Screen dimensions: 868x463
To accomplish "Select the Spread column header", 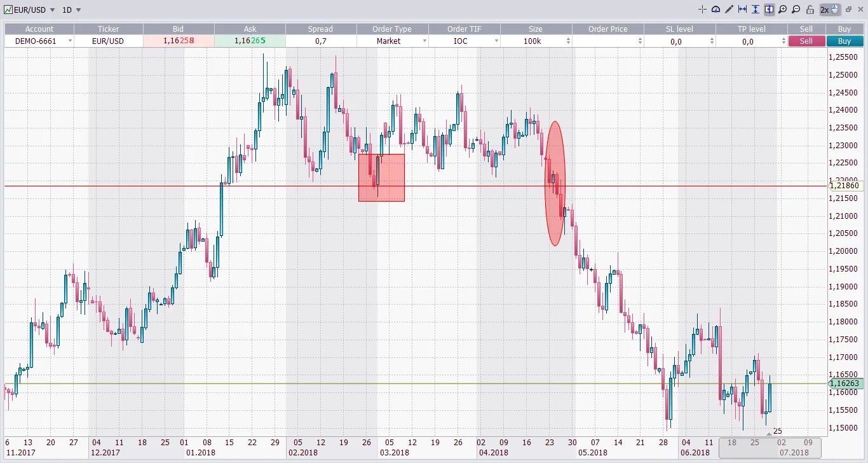I will pos(320,29).
